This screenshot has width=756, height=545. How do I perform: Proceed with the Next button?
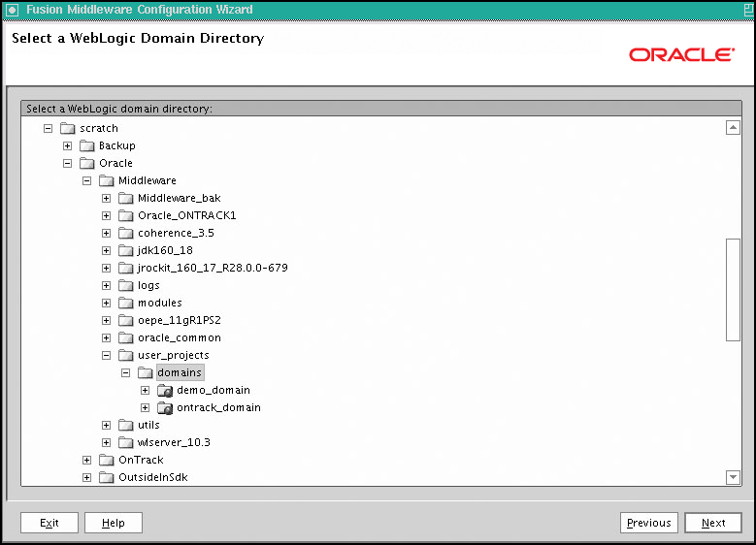[x=713, y=523]
